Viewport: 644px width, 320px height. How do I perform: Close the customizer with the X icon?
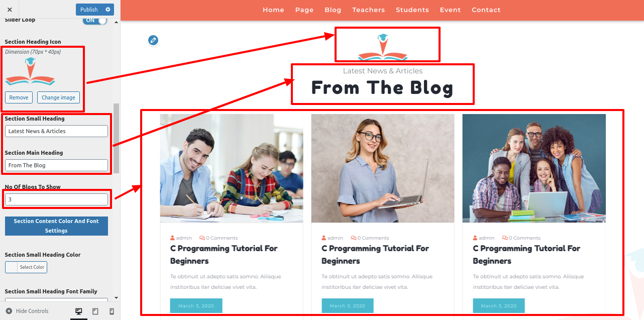[10, 10]
